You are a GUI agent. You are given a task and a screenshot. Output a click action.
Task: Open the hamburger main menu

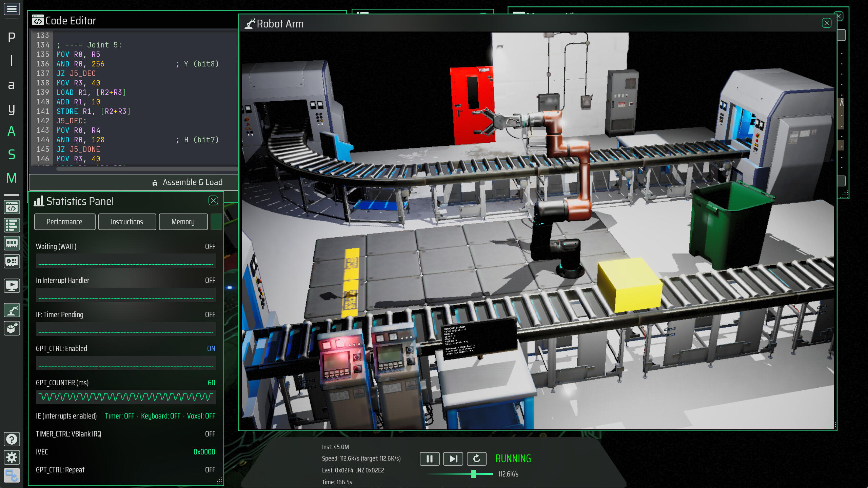(x=12, y=9)
